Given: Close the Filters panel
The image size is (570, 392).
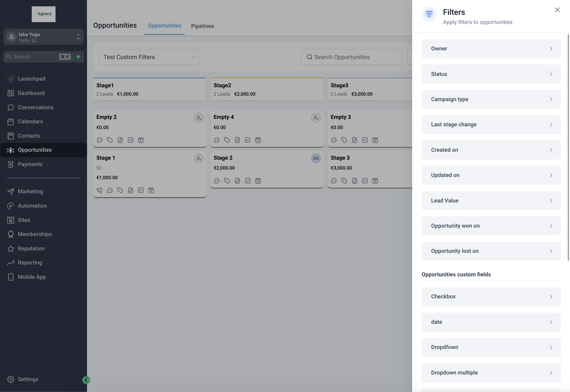Looking at the screenshot, I should [x=557, y=10].
